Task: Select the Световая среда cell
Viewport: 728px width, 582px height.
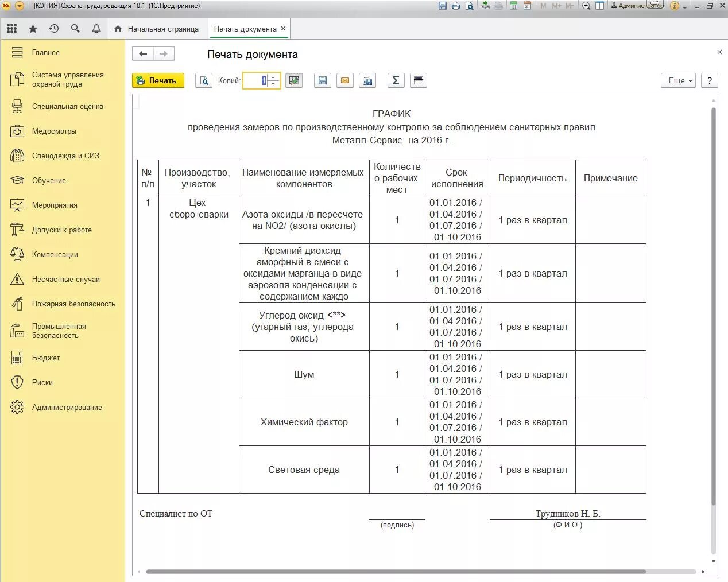Action: [304, 470]
